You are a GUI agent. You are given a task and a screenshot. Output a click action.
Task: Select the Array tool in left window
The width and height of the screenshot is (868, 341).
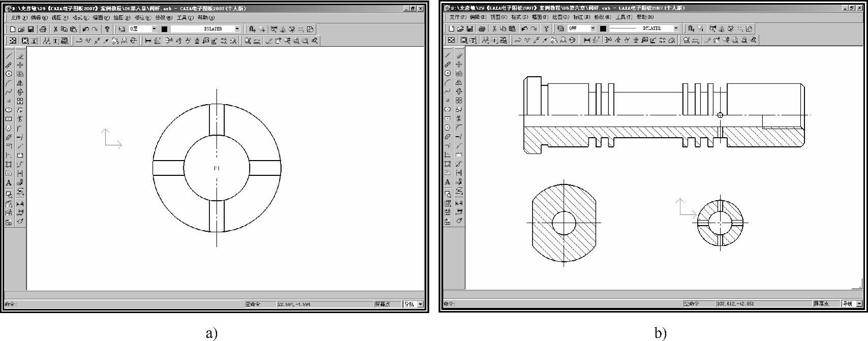click(20, 101)
